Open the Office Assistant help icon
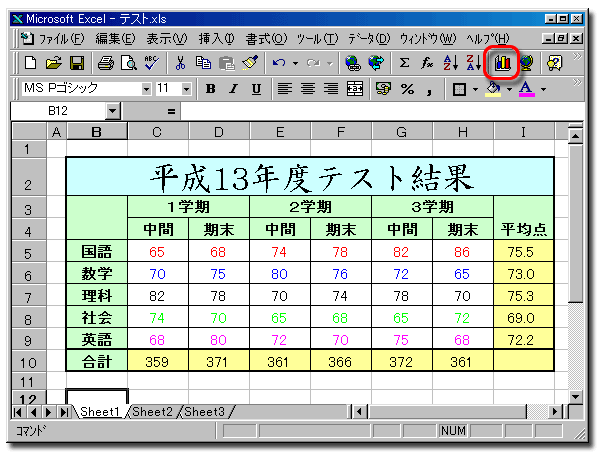The height and width of the screenshot is (456, 600). pyautogui.click(x=554, y=63)
